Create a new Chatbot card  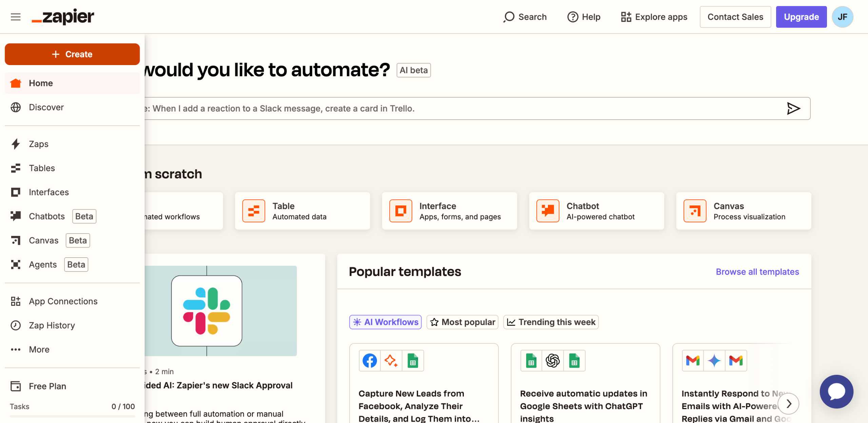[597, 211]
